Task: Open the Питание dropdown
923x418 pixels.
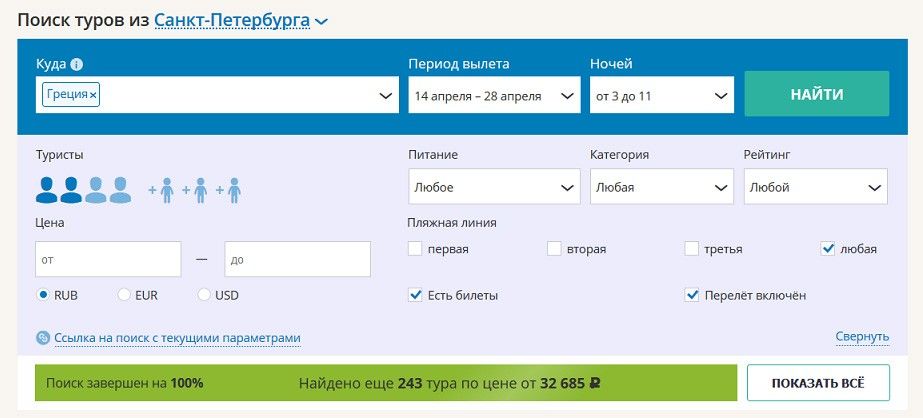Action: click(x=494, y=187)
